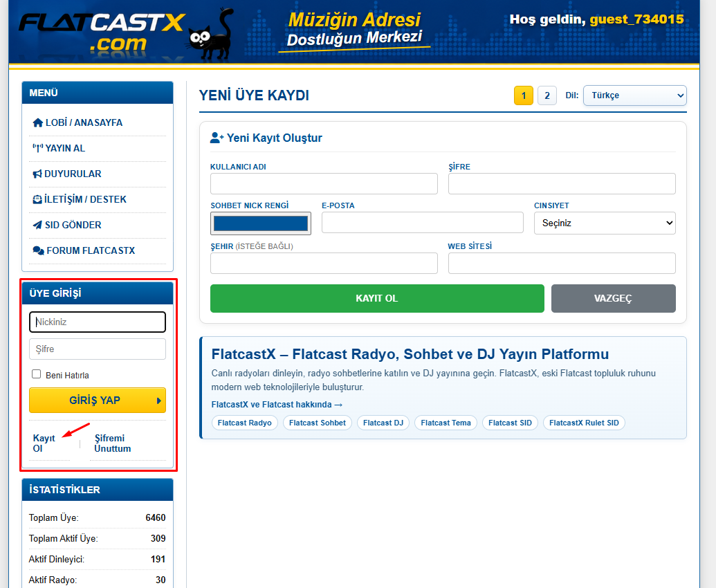Click the add-user icon beside Yeni Kayıt Oluştur
716x588 pixels.
pyautogui.click(x=217, y=138)
